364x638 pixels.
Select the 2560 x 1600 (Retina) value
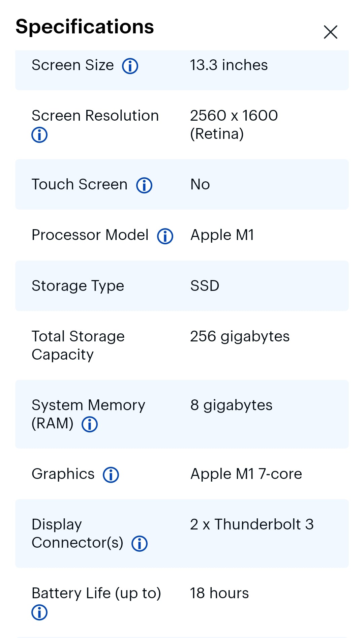pos(234,125)
